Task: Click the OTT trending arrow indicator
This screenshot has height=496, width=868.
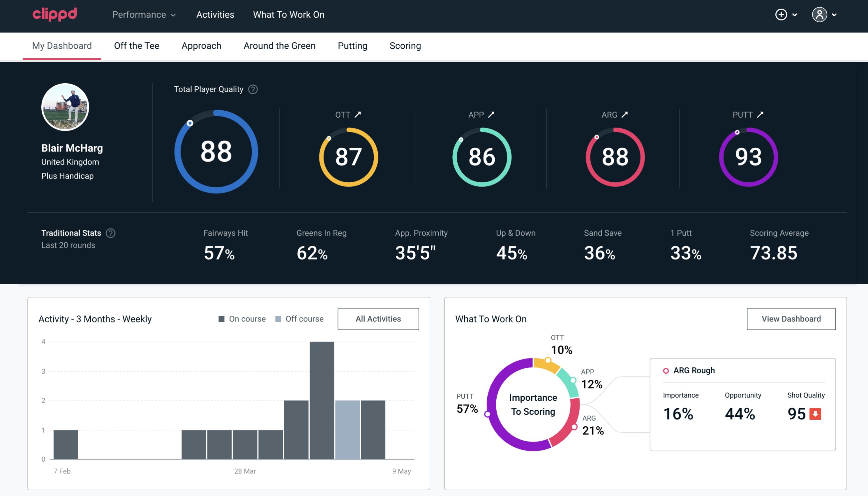Action: click(358, 115)
